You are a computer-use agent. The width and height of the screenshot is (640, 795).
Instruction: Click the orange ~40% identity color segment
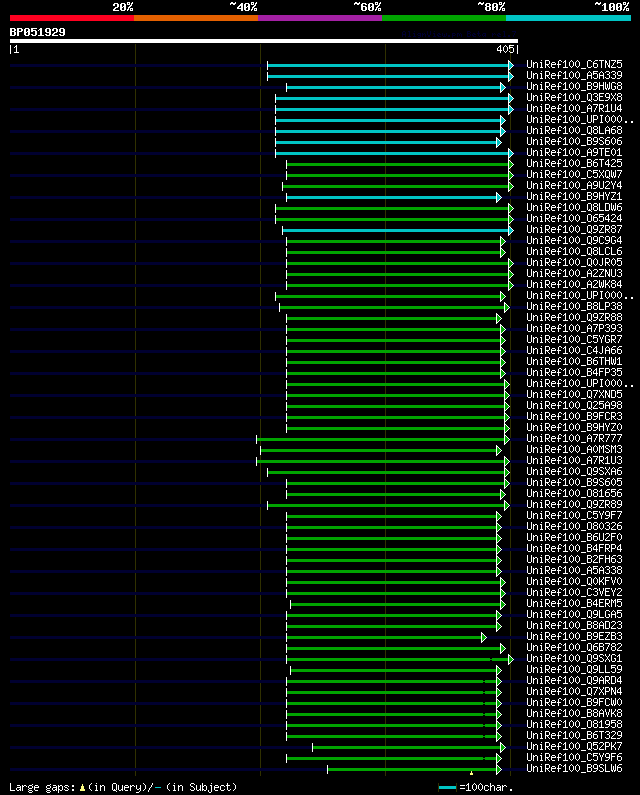pyautogui.click(x=196, y=18)
